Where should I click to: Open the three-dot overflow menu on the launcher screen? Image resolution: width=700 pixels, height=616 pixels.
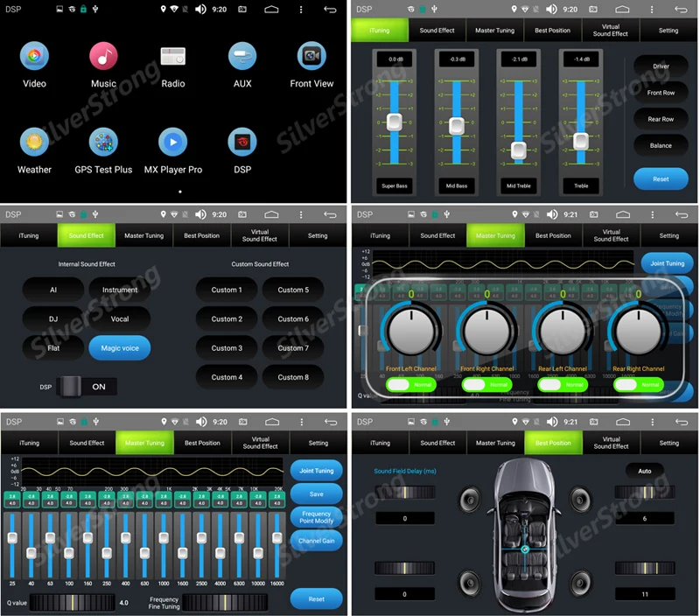tap(301, 10)
